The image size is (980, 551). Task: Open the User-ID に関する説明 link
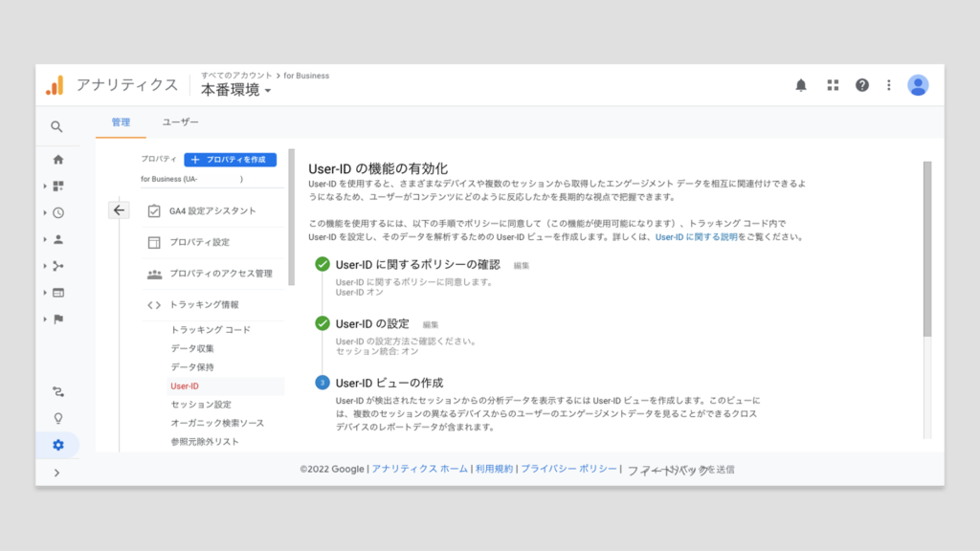(696, 236)
